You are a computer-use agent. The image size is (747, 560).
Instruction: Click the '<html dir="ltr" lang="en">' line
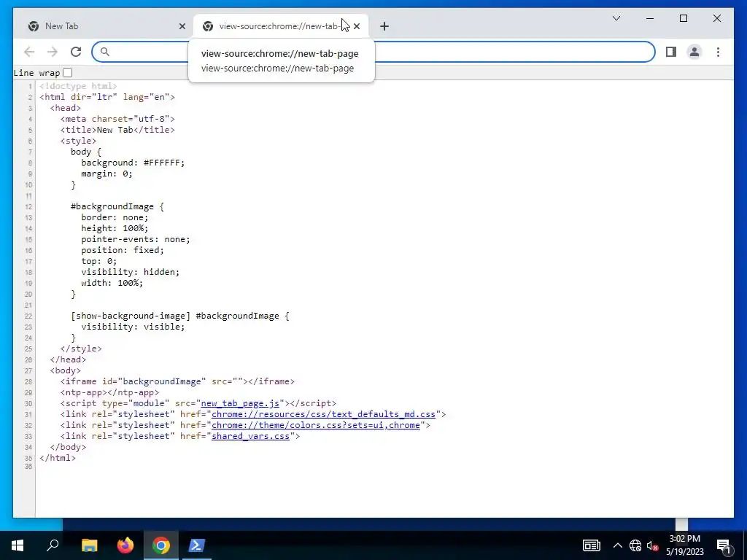tap(107, 97)
